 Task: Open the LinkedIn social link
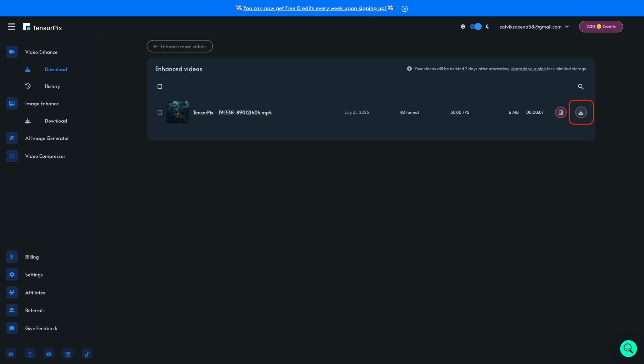pyautogui.click(x=68, y=354)
